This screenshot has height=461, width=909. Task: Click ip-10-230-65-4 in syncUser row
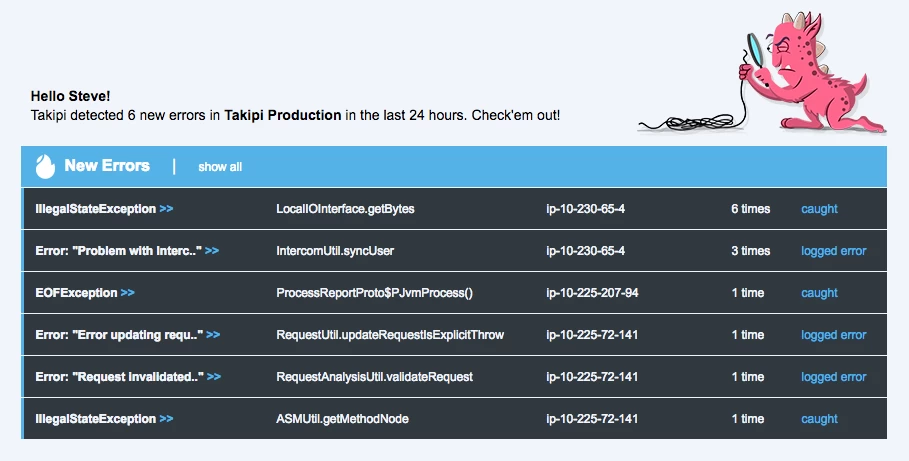click(x=586, y=251)
